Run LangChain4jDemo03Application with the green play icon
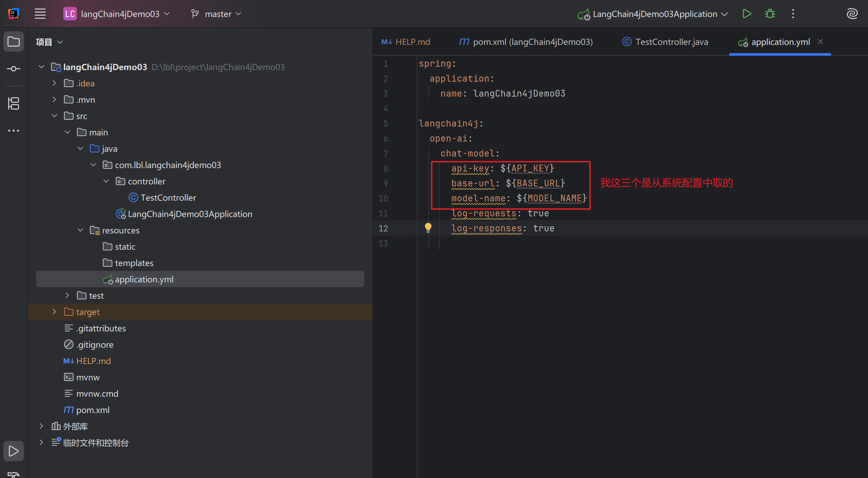This screenshot has height=478, width=868. [x=747, y=14]
